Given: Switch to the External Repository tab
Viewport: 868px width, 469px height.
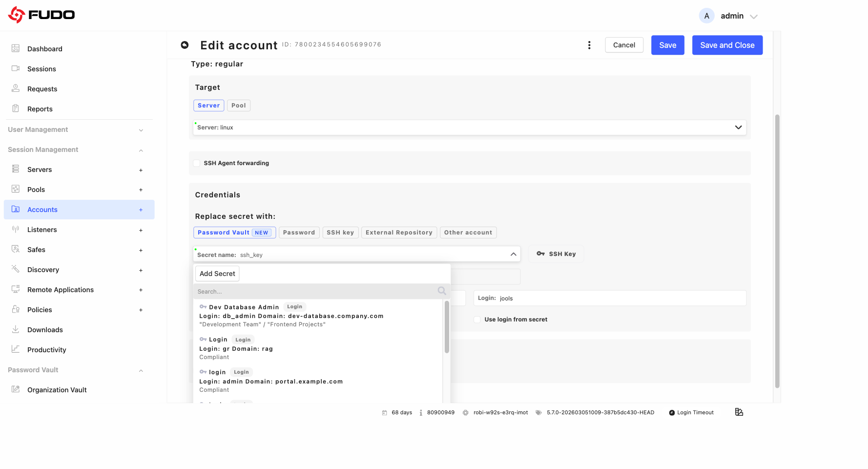Looking at the screenshot, I should (399, 233).
